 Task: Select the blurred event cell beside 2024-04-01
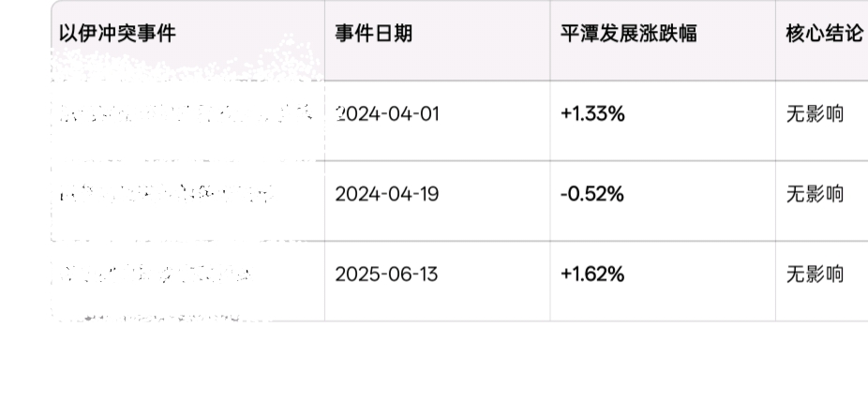point(185,115)
